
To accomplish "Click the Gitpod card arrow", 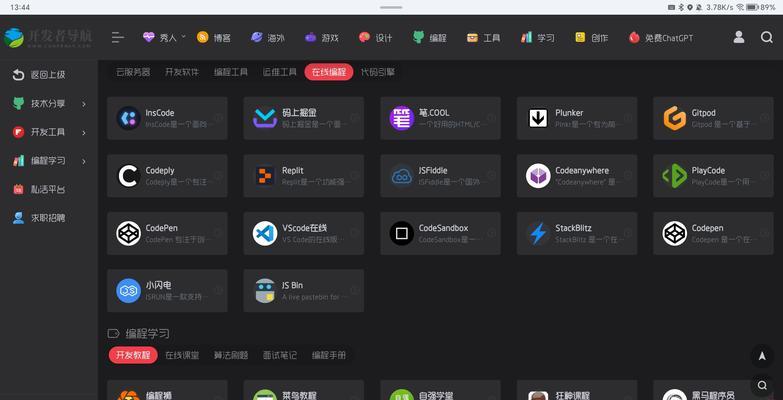I will (x=765, y=118).
